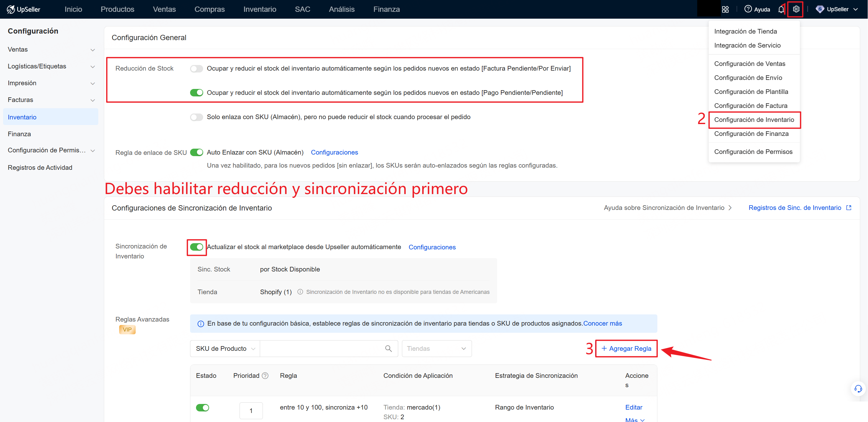This screenshot has width=868, height=422.
Task: Click the Agregar Regla button
Action: pos(626,348)
